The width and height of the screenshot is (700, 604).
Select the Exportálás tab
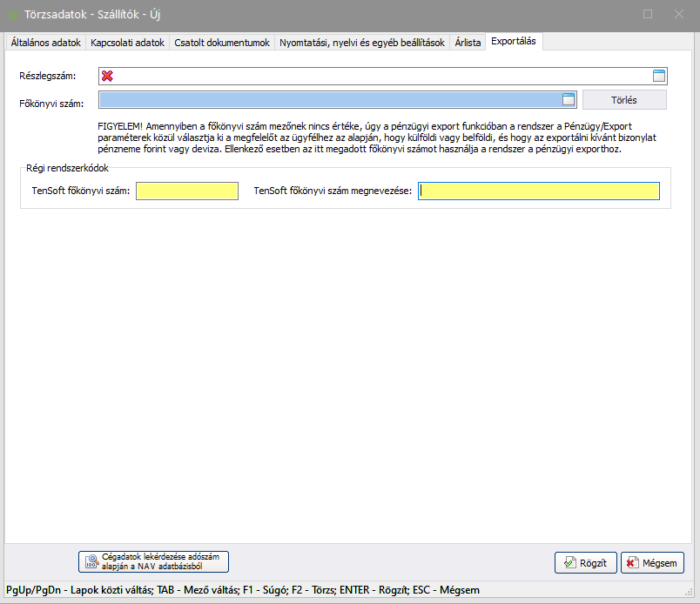(x=514, y=42)
